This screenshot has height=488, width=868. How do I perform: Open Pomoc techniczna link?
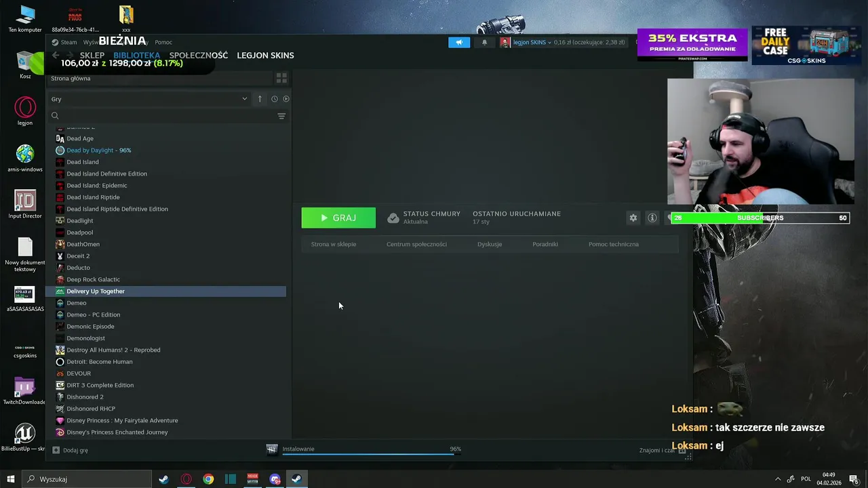coord(614,244)
